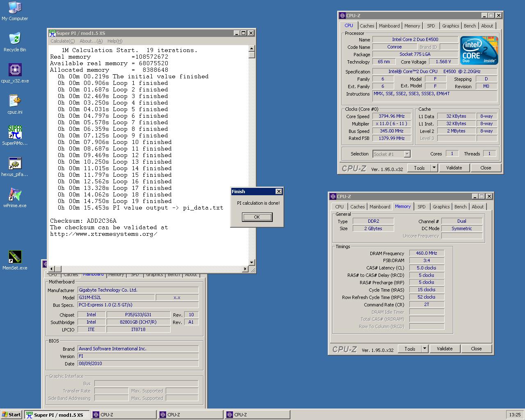This screenshot has height=420, width=525.
Task: Click the Core Speed value 3794.96 MHz
Action: point(392,116)
